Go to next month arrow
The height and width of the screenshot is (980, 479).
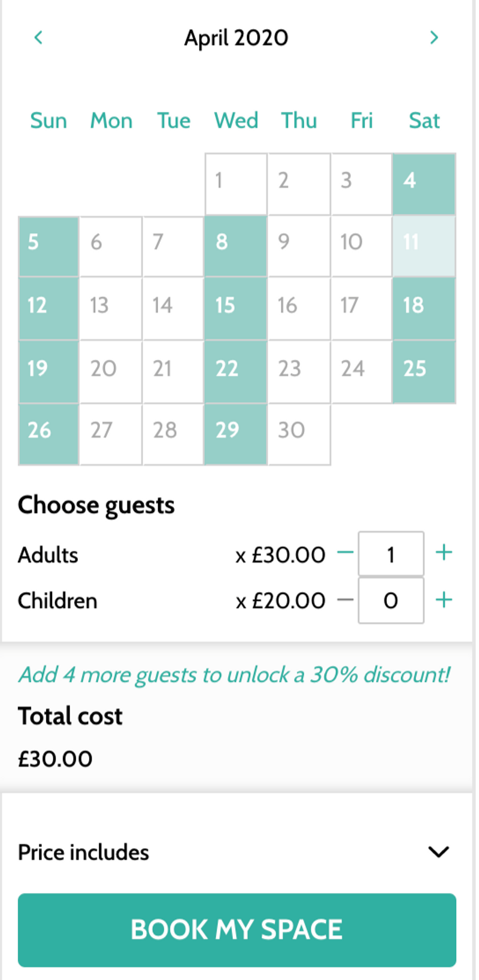point(434,38)
